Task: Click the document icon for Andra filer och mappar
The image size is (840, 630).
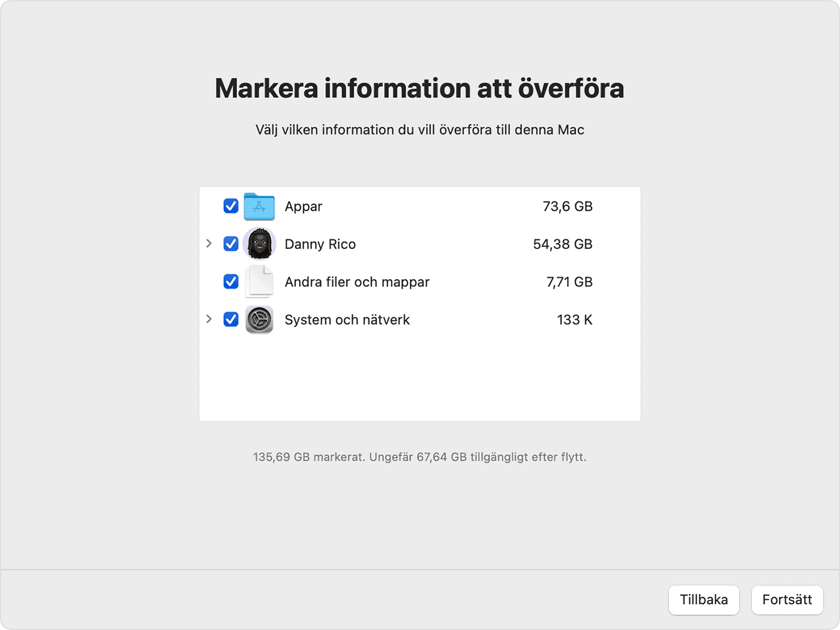Action: click(x=259, y=281)
